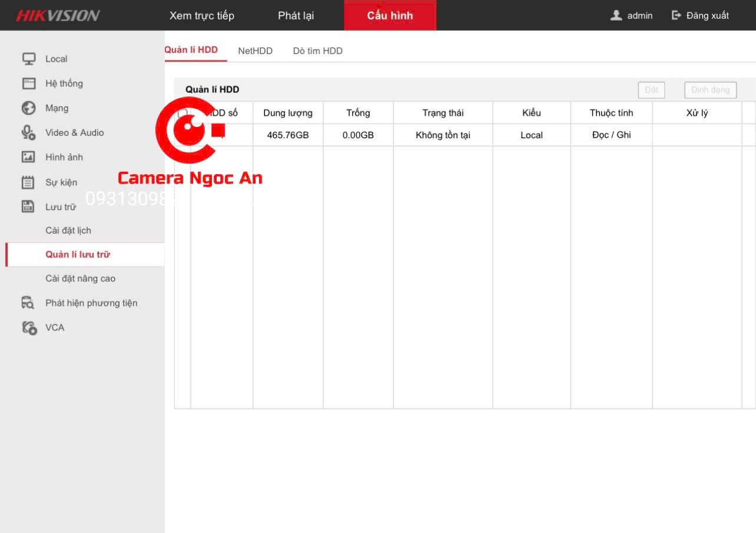Click the admin user icon
The width and height of the screenshot is (756, 533).
[616, 15]
